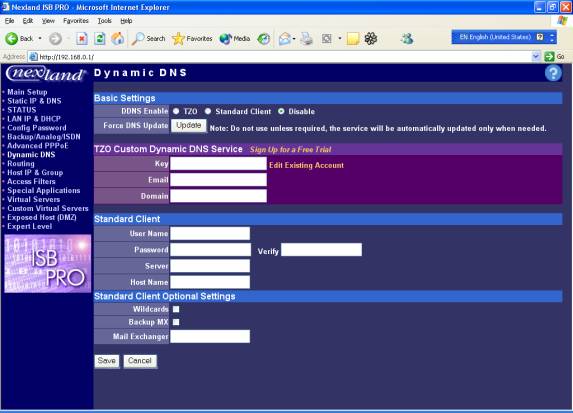Open Virtual Servers page
Screen dimensions: 573x413
point(34,199)
